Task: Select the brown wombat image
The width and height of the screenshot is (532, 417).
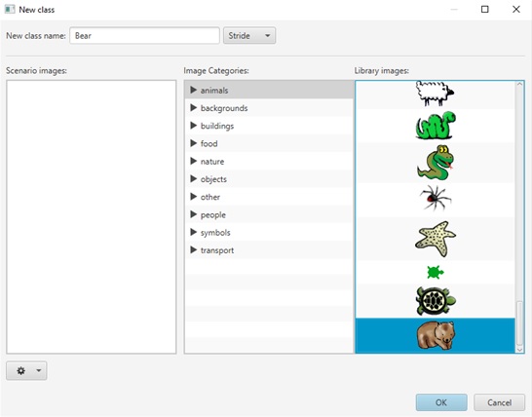Action: click(436, 335)
